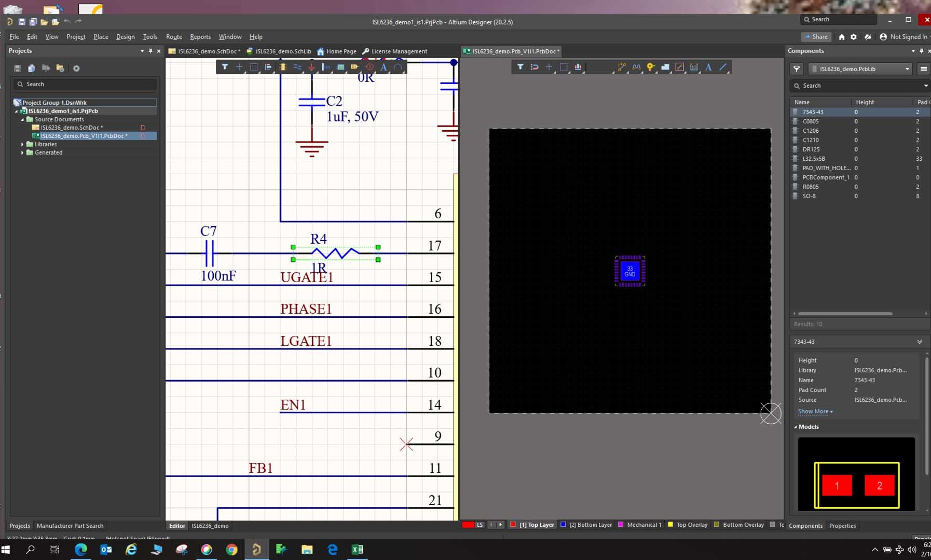Click the align objects icon in PCB toolbar
931x560 pixels.
[x=578, y=67]
